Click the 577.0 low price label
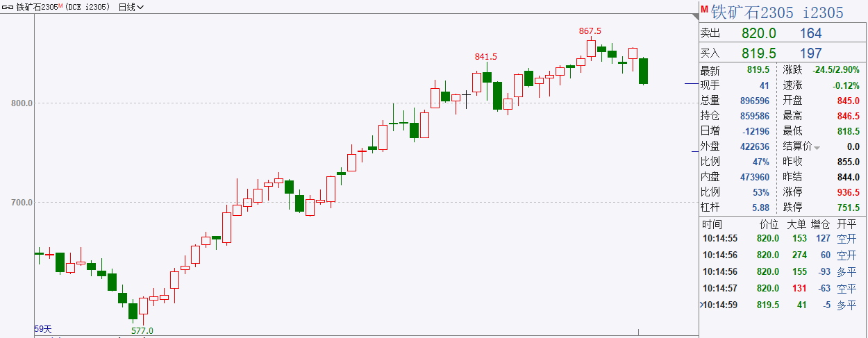868x338 pixels. (x=142, y=331)
